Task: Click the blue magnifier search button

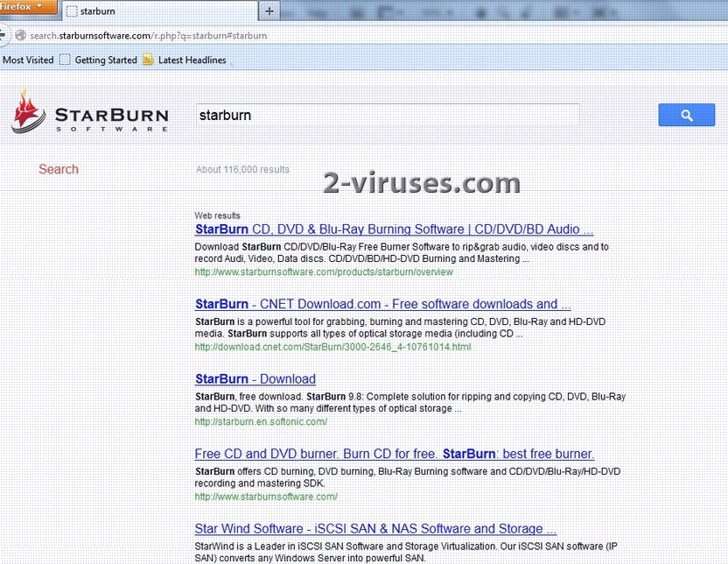Action: tap(686, 115)
